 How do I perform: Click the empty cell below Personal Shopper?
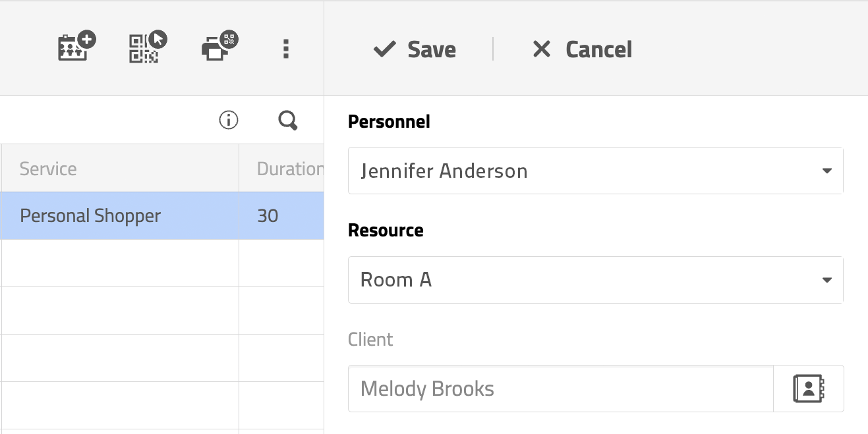pos(119,263)
